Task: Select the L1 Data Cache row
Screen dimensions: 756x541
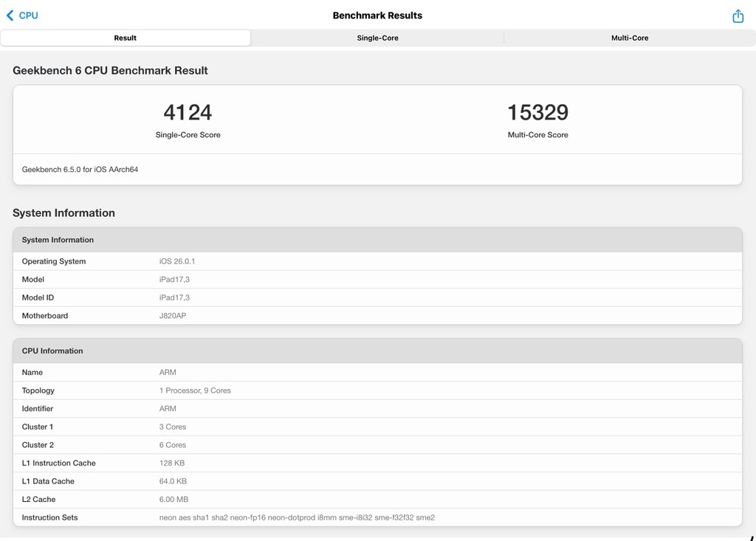Action: pyautogui.click(x=377, y=481)
